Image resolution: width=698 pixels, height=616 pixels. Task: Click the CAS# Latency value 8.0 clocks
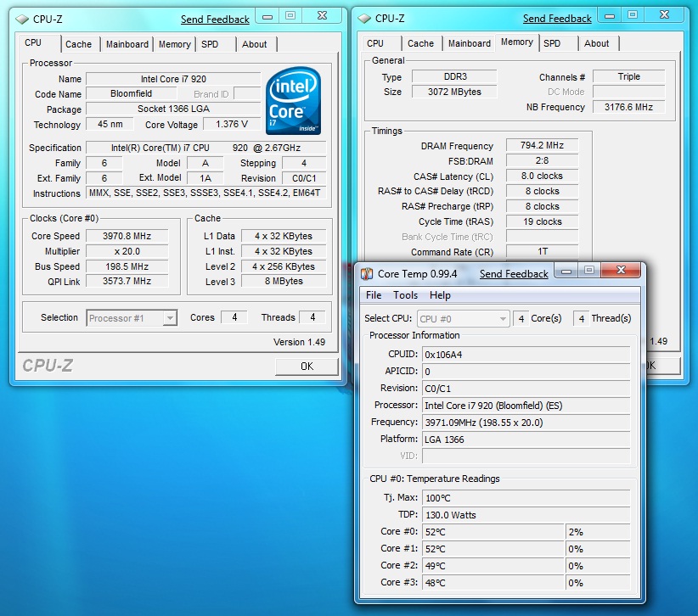point(543,176)
